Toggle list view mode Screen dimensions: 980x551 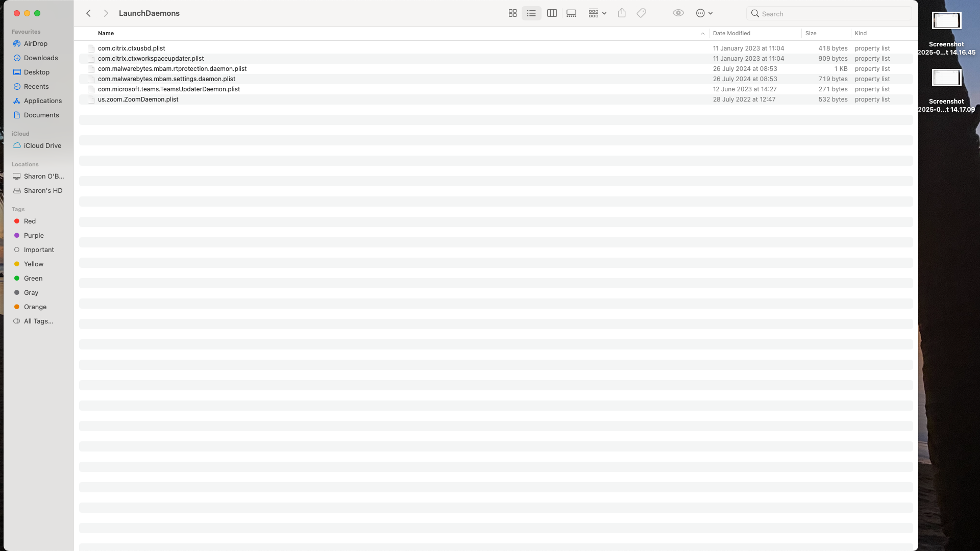pos(531,13)
